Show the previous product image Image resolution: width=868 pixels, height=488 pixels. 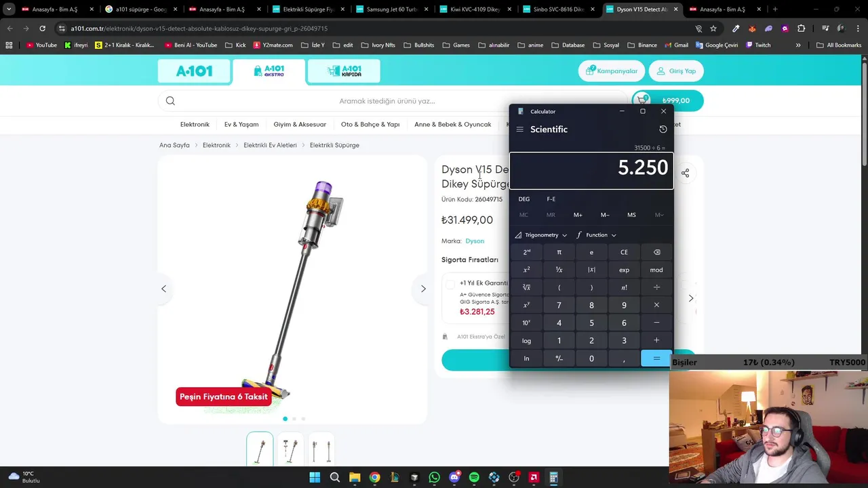(163, 289)
